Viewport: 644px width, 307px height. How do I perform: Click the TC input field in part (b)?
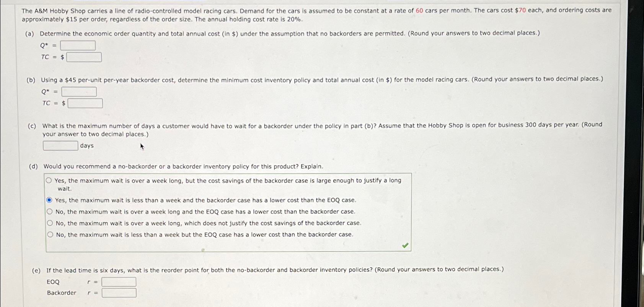pyautogui.click(x=85, y=103)
